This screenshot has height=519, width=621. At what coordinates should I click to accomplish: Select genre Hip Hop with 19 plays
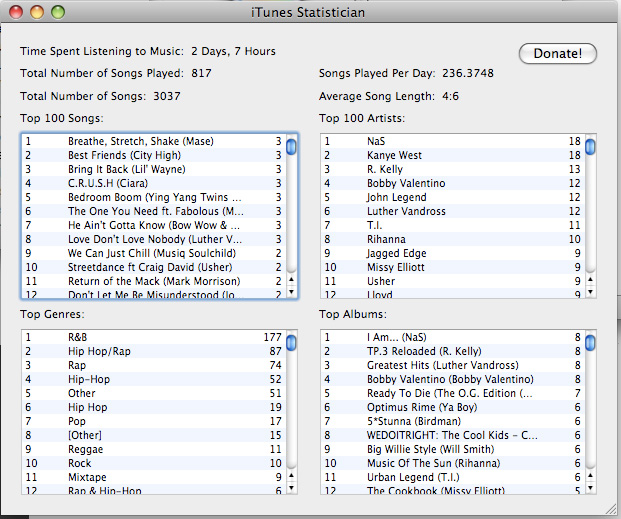(154, 407)
